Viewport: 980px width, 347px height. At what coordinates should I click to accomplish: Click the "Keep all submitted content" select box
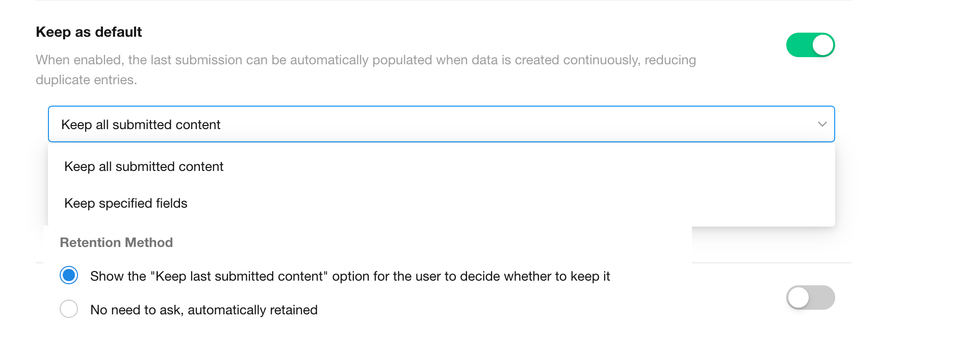(408, 124)
